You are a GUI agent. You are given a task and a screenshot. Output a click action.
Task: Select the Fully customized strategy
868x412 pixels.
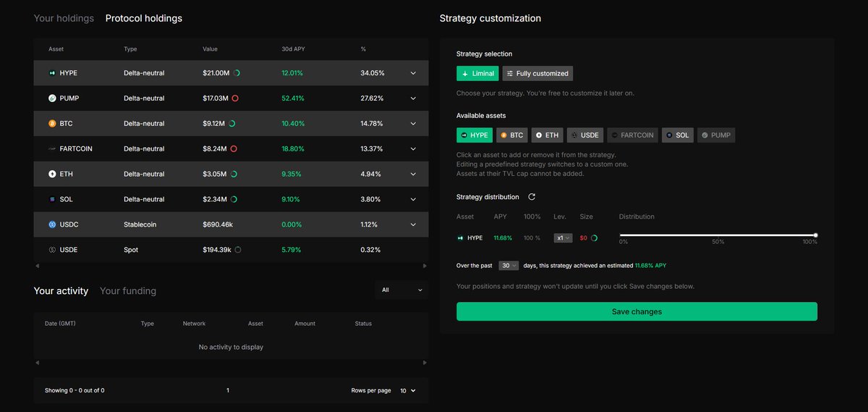click(x=537, y=73)
